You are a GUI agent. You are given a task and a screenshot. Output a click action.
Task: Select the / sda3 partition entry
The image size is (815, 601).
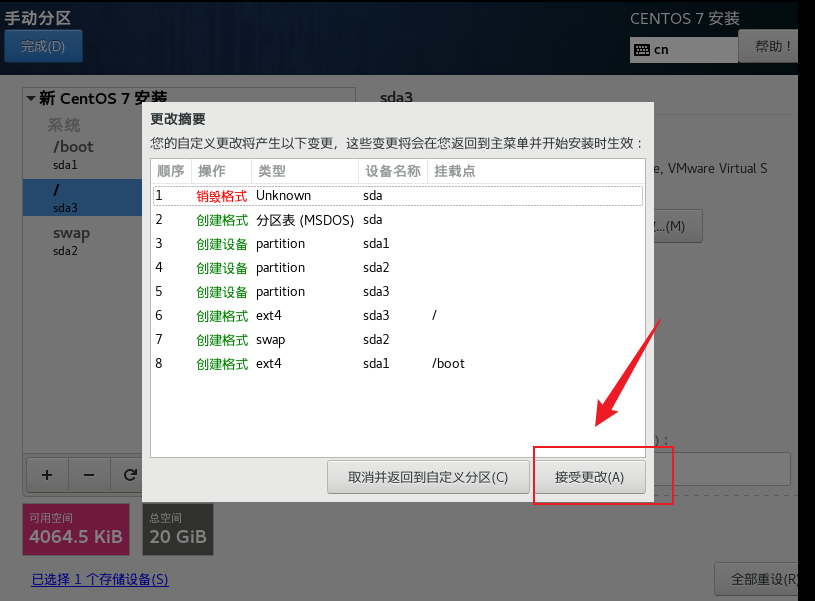[x=83, y=198]
